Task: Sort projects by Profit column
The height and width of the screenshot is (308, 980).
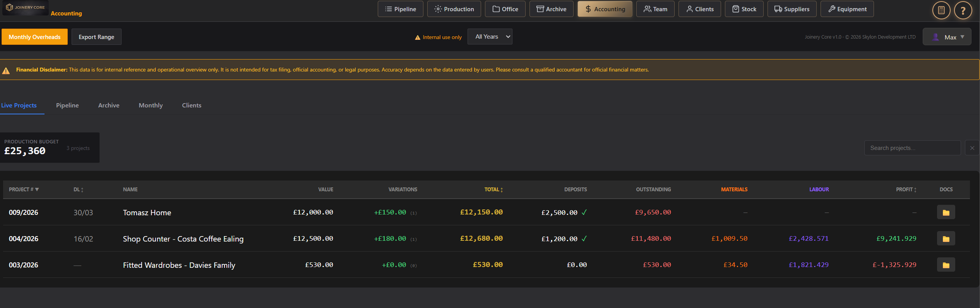Action: click(906, 189)
